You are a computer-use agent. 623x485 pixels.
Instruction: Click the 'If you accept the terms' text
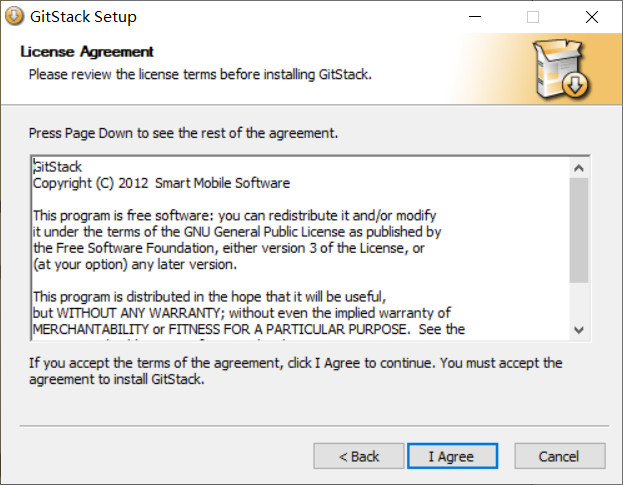click(x=295, y=371)
